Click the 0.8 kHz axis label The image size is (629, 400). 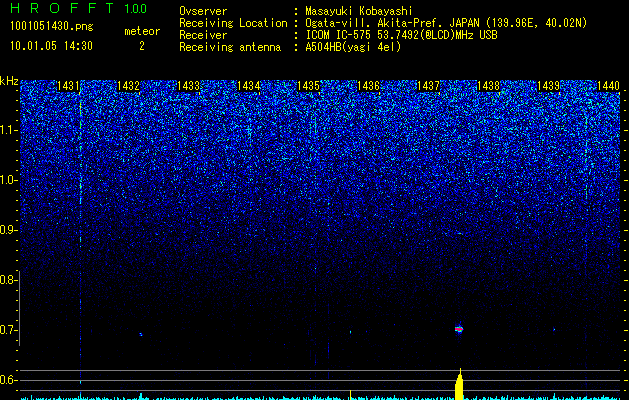coord(8,280)
